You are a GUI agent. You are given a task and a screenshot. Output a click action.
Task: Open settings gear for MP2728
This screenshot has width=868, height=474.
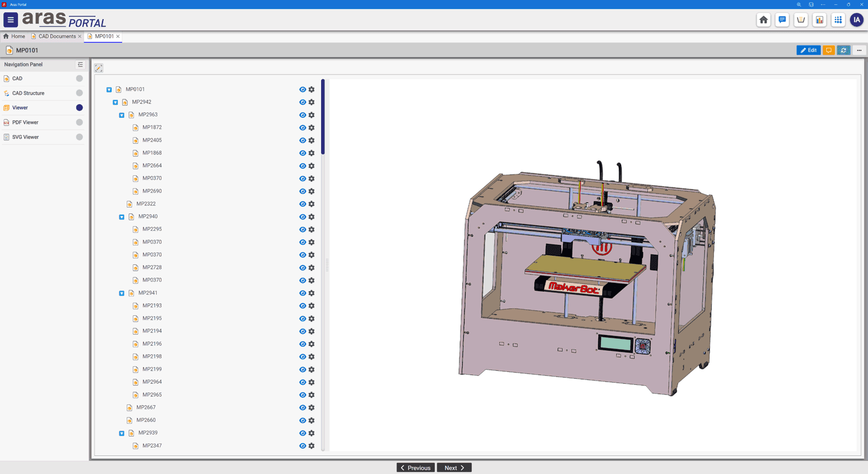coord(311,268)
